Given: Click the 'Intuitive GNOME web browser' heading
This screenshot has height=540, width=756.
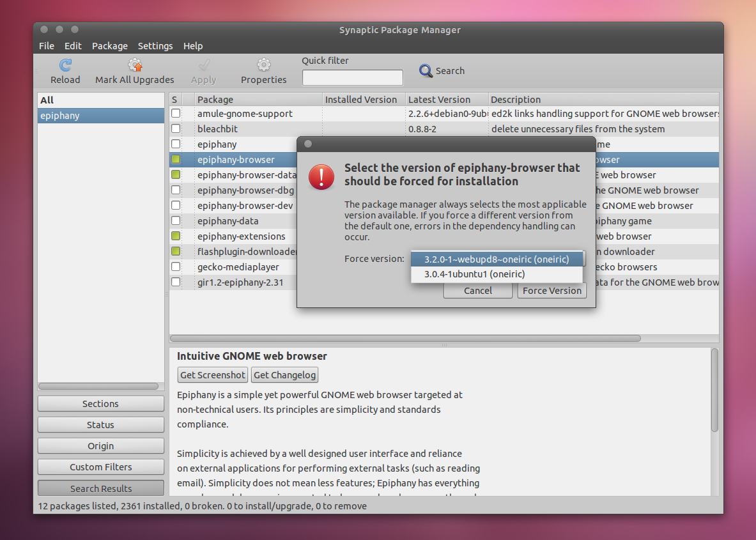Looking at the screenshot, I should click(252, 356).
